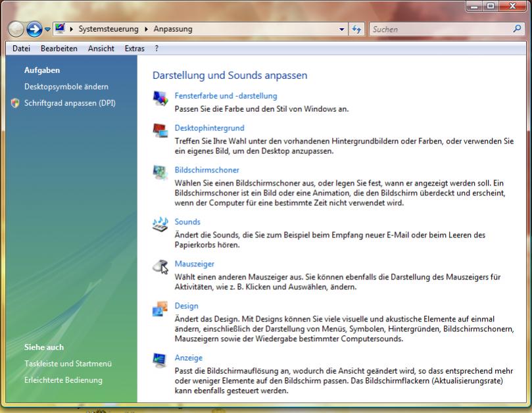Click the Suchen search field
The image size is (532, 413).
441,29
